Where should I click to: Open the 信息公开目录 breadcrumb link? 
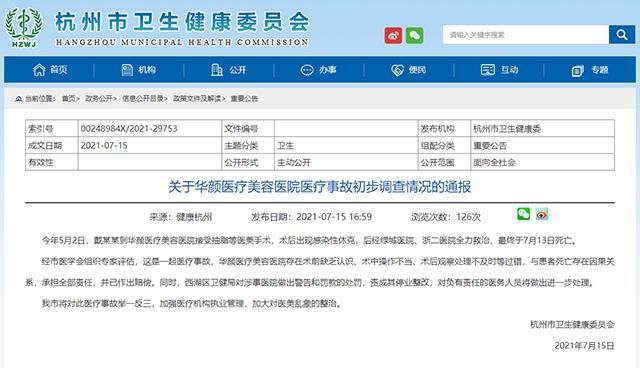(144, 99)
